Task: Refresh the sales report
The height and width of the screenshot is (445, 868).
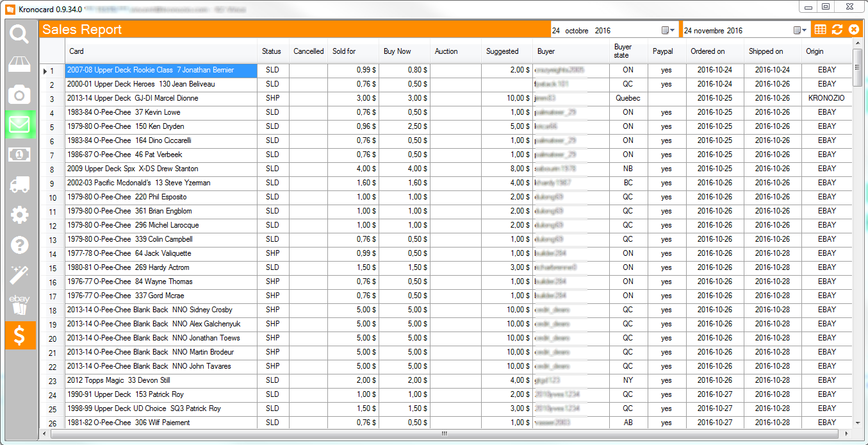Action: (837, 29)
